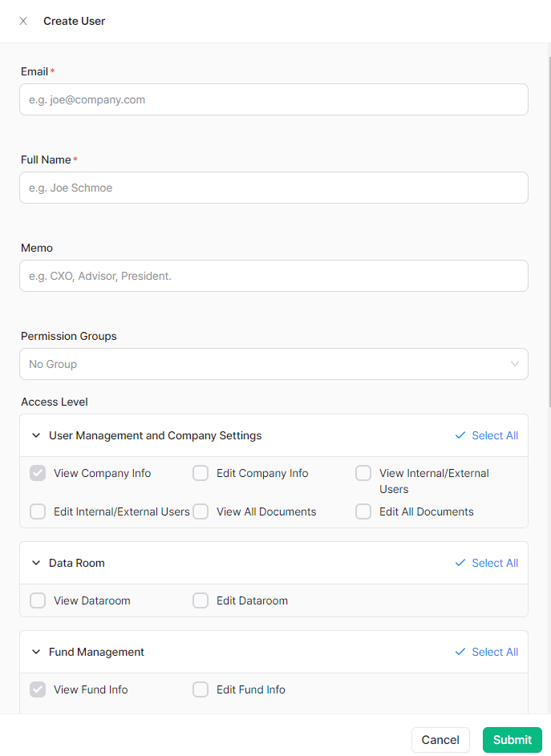Enable View All Documents permission
This screenshot has width=551, height=756.
coord(201,511)
